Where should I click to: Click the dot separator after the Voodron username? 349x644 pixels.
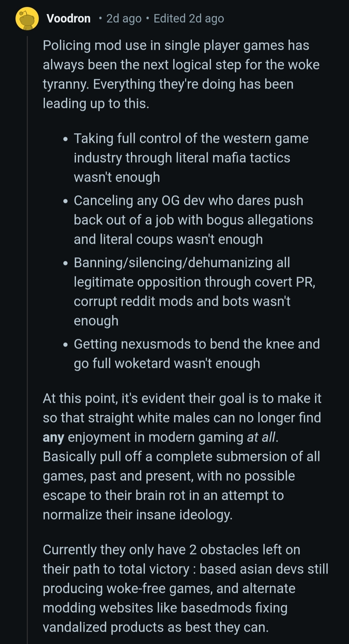coord(100,18)
